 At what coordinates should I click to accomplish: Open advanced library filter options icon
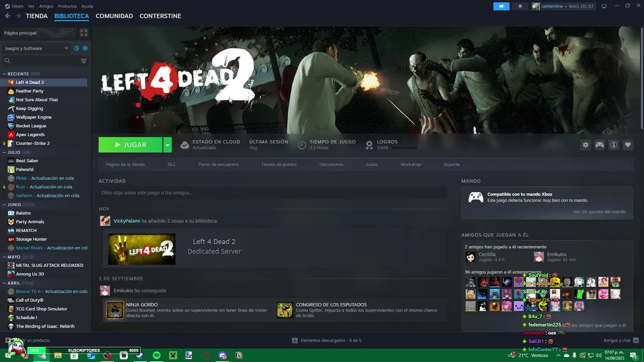(x=84, y=61)
